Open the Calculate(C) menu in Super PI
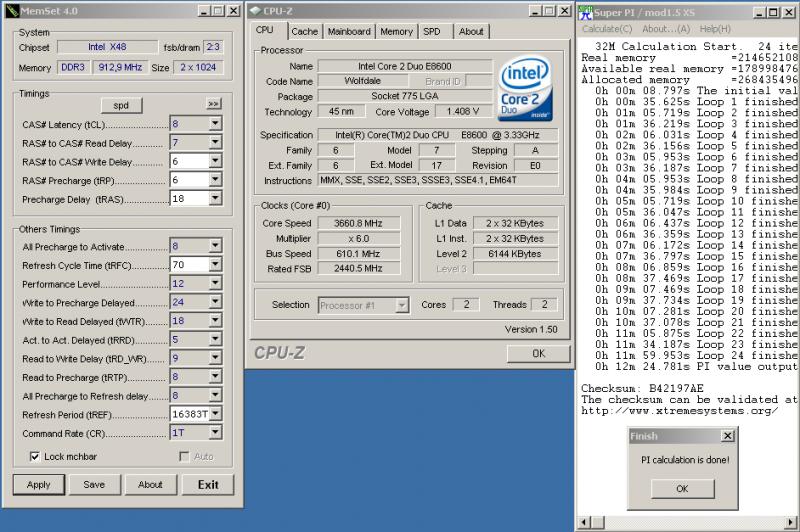This screenshot has width=800, height=532. (607, 29)
